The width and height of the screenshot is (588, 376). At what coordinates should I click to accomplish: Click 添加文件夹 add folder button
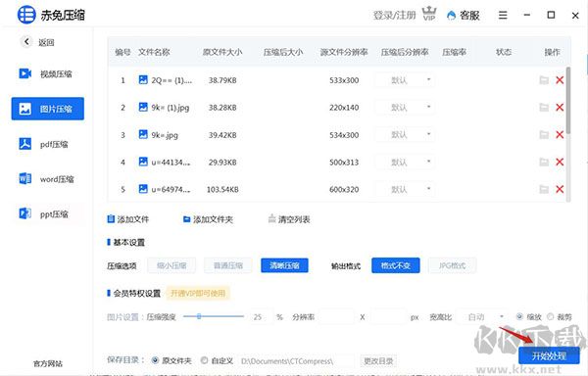(208, 219)
